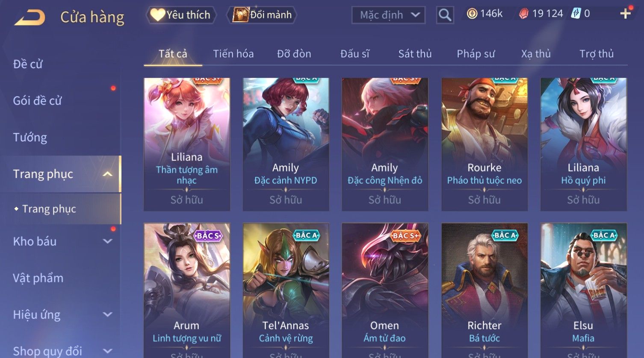
Task: Expand the Kho báu sidebar section
Action: [108, 241]
